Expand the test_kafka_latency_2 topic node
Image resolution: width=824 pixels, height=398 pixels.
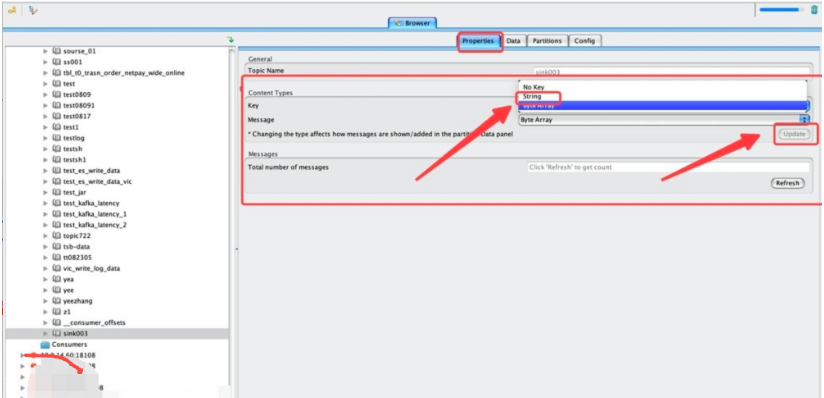(46, 224)
